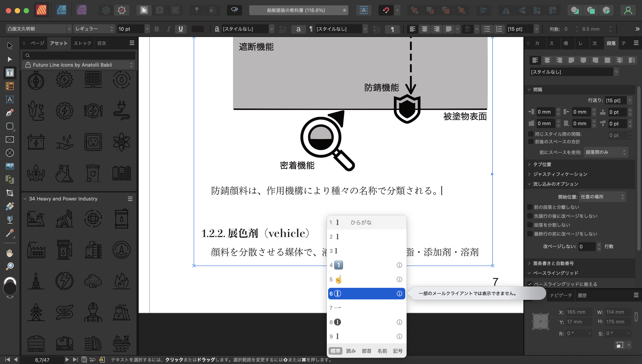Open the 10 pt font size dropdown

pos(147,29)
